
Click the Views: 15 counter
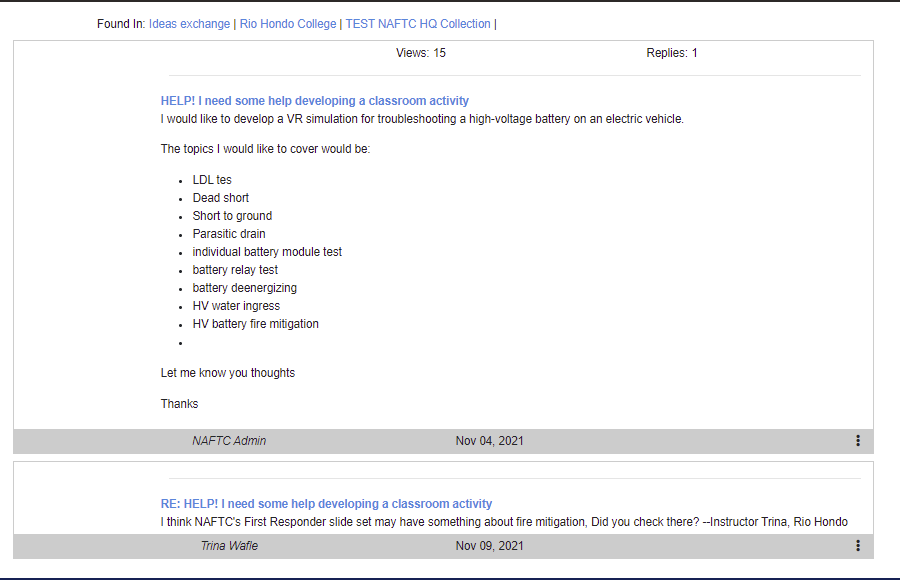[421, 53]
